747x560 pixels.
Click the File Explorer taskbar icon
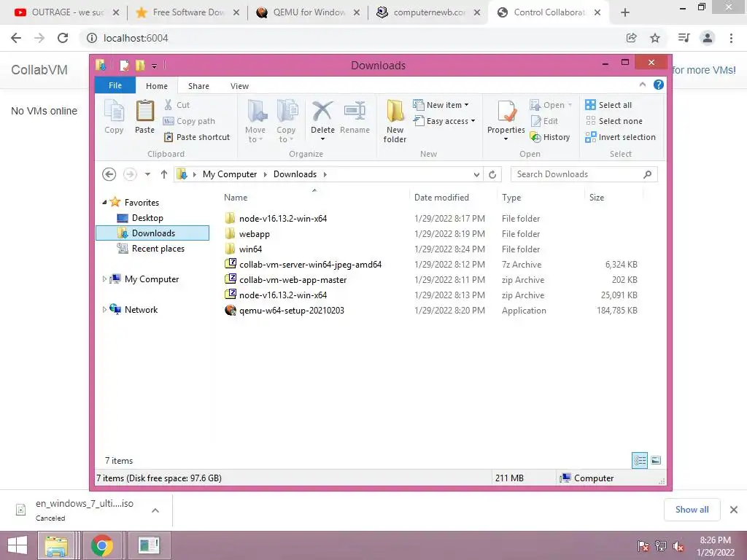click(x=56, y=545)
